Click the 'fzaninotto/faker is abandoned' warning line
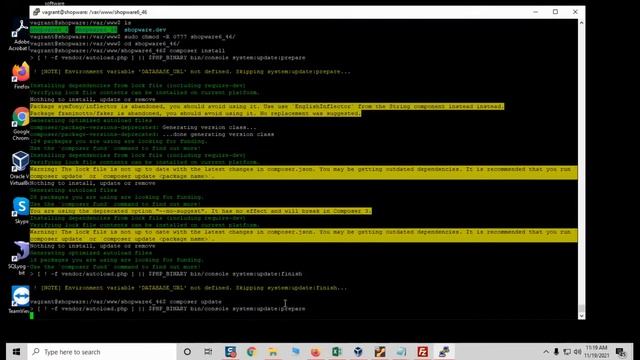Screen dimensions: 640x360 point(195,113)
